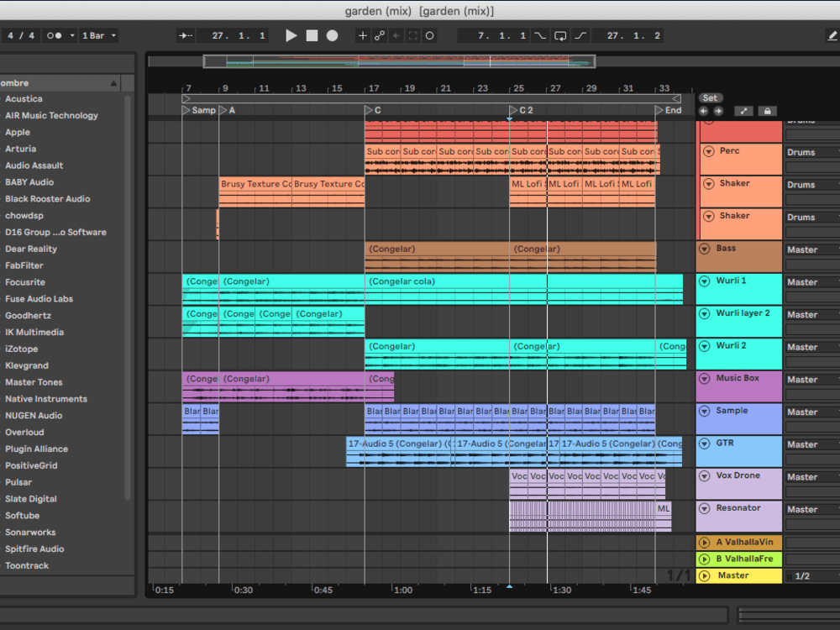Click the 4 / 4 time signature field
This screenshot has width=840, height=630.
coord(21,35)
